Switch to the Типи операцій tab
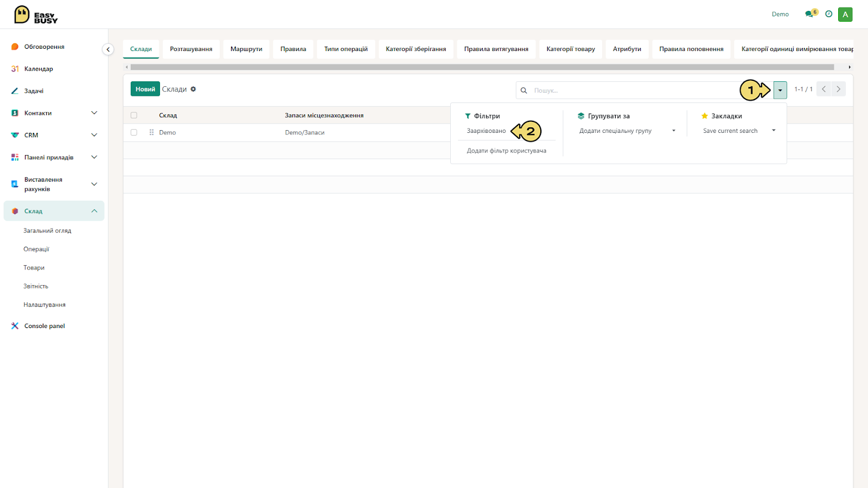 pos(346,49)
